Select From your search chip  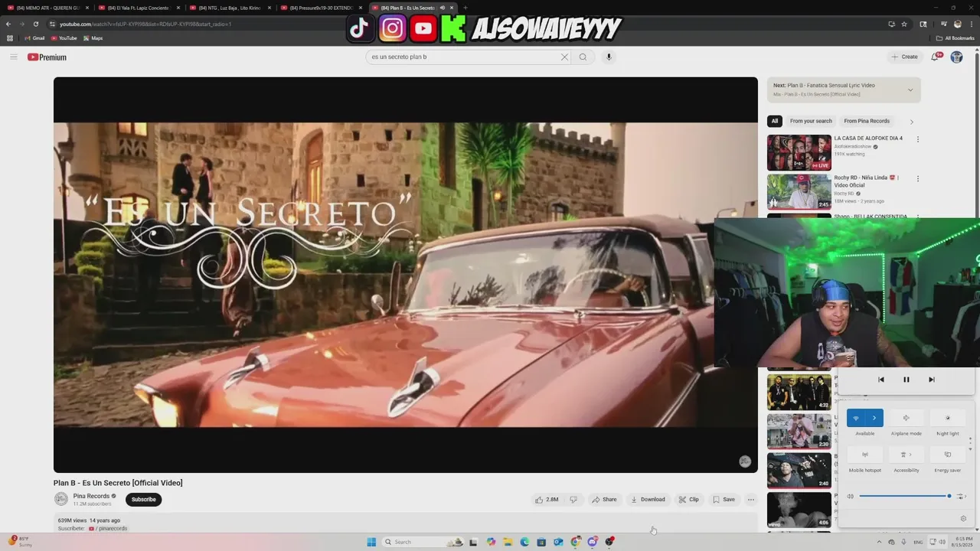pyautogui.click(x=811, y=121)
